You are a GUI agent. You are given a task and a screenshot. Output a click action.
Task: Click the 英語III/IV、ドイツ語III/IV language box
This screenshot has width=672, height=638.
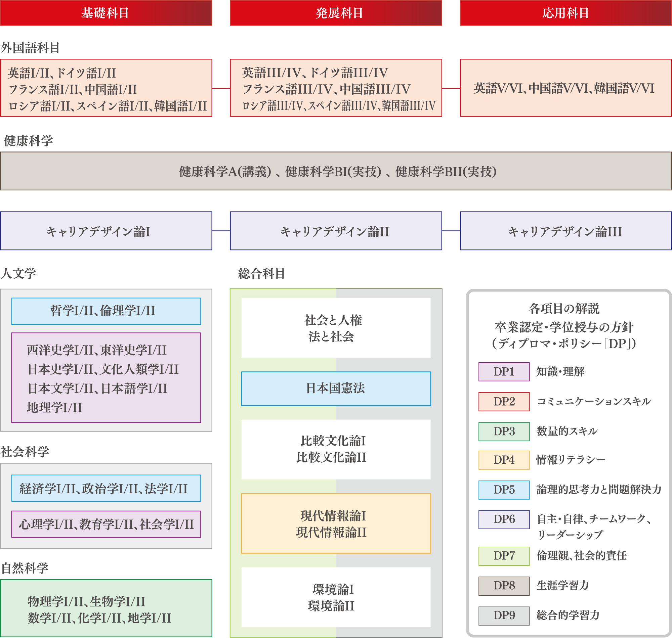click(x=336, y=88)
